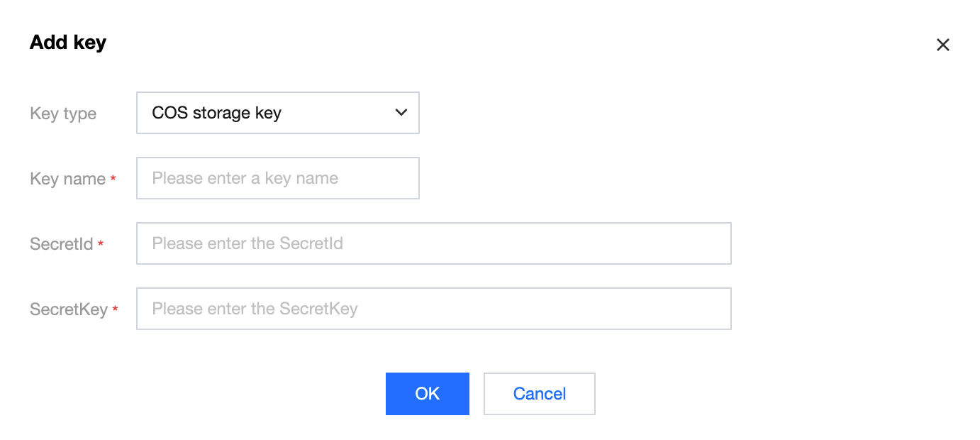Click the red asterisk beside SecretId

point(101,244)
